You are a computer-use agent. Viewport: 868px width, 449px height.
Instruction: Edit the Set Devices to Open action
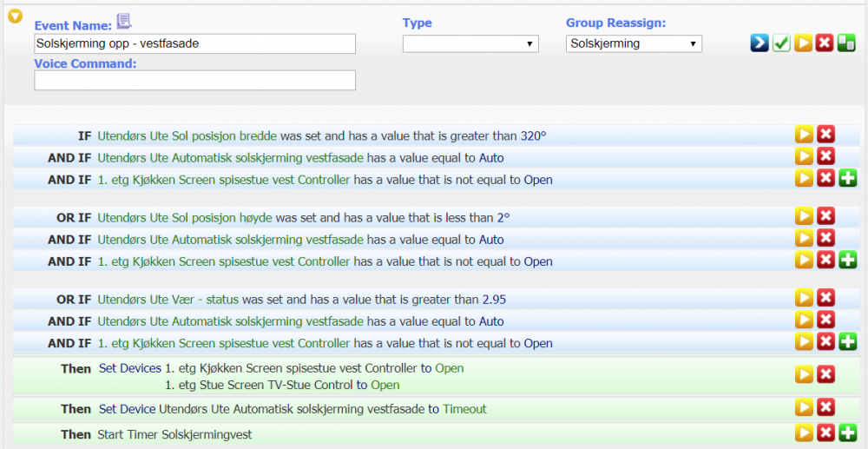coord(805,374)
